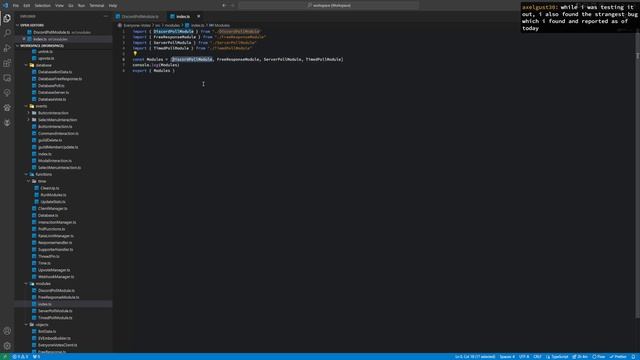Collapse the modules folder
The image size is (640, 360).
pos(43,284)
